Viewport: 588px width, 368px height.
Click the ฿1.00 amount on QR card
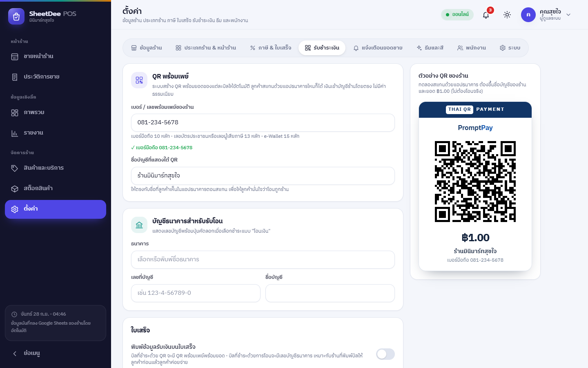tap(475, 238)
